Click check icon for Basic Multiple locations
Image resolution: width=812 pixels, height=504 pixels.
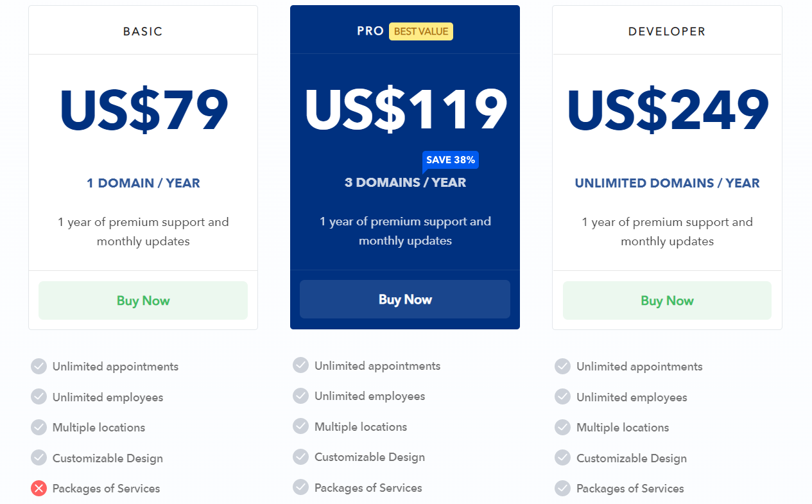[x=39, y=428]
